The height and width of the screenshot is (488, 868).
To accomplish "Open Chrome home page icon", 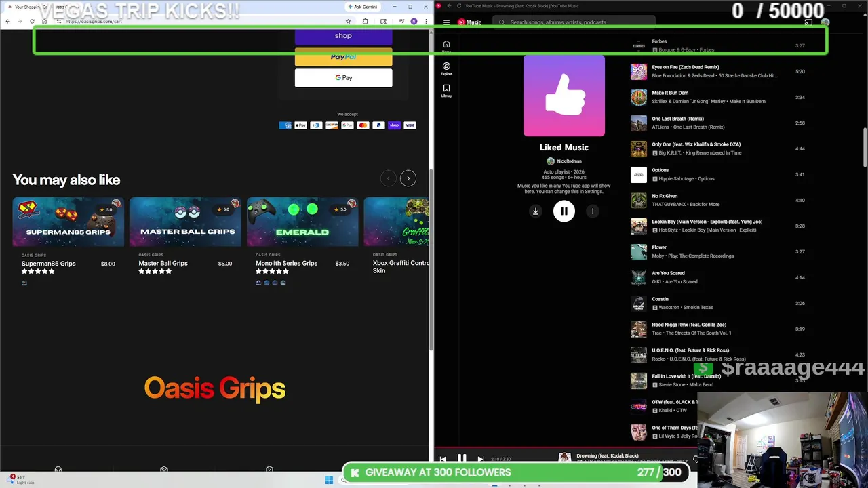I will pyautogui.click(x=44, y=22).
